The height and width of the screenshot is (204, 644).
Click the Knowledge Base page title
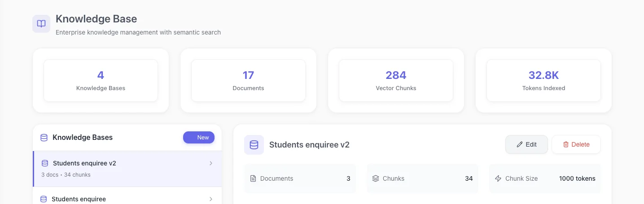pyautogui.click(x=96, y=19)
